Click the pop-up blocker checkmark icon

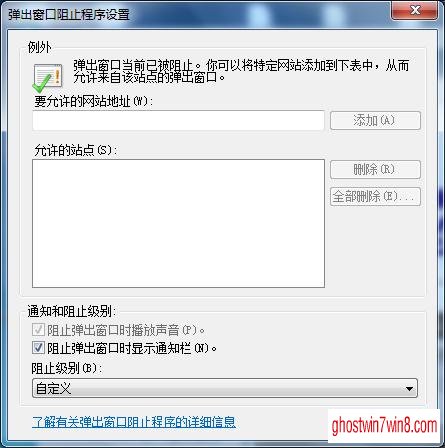point(47,79)
